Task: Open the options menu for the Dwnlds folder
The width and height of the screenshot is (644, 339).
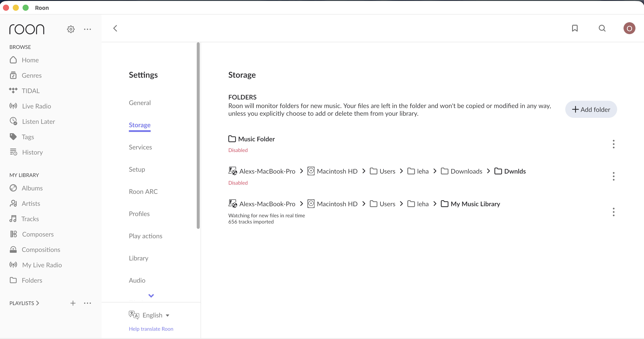Action: [613, 176]
